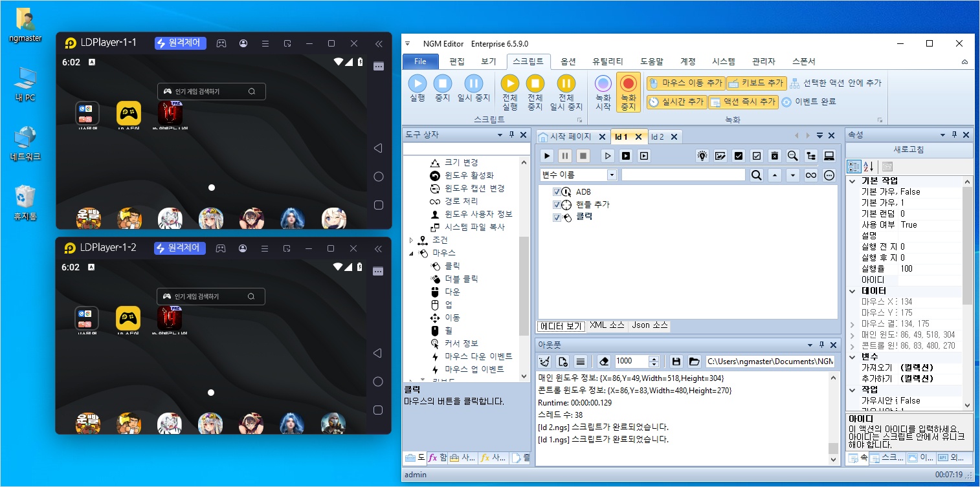
Task: Click the 실시간 추가 button
Action: (676, 102)
